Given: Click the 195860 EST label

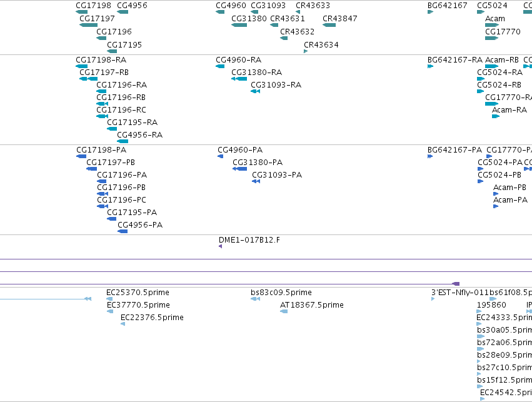Looking at the screenshot, I should pos(491,305).
